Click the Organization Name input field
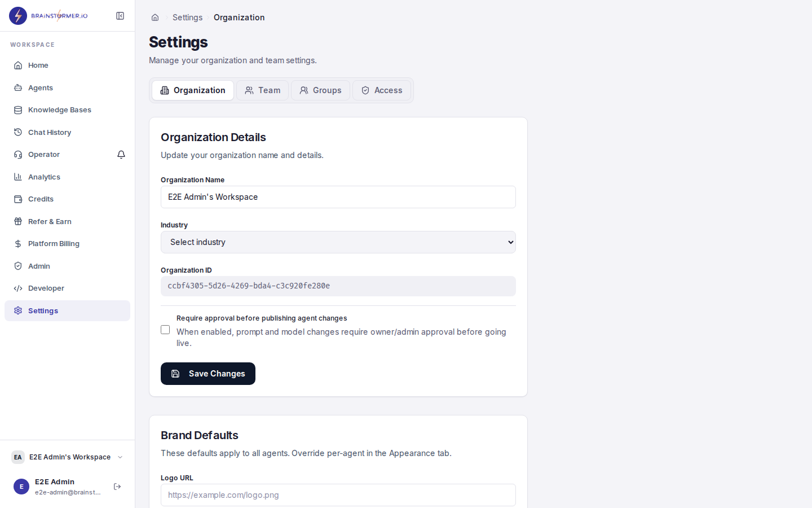The height and width of the screenshot is (508, 812). [338, 197]
